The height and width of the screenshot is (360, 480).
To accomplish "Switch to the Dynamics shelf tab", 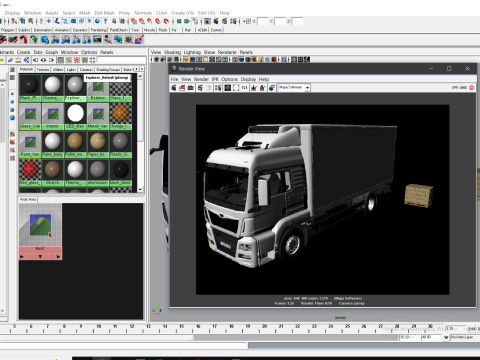I will (80, 30).
